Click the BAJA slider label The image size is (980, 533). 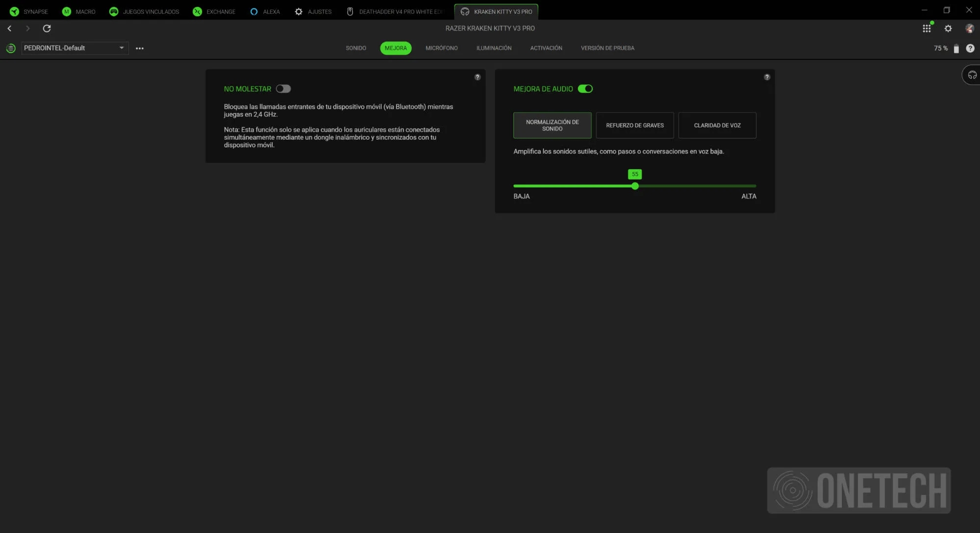[x=521, y=196]
